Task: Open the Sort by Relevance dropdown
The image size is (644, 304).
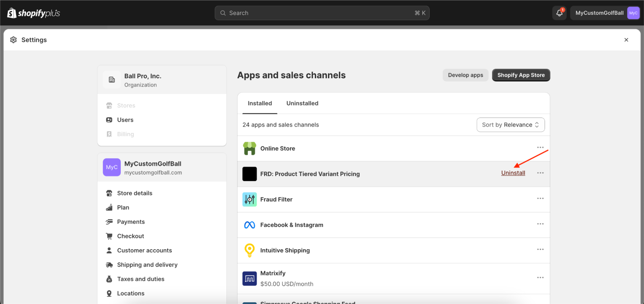Action: click(x=510, y=125)
